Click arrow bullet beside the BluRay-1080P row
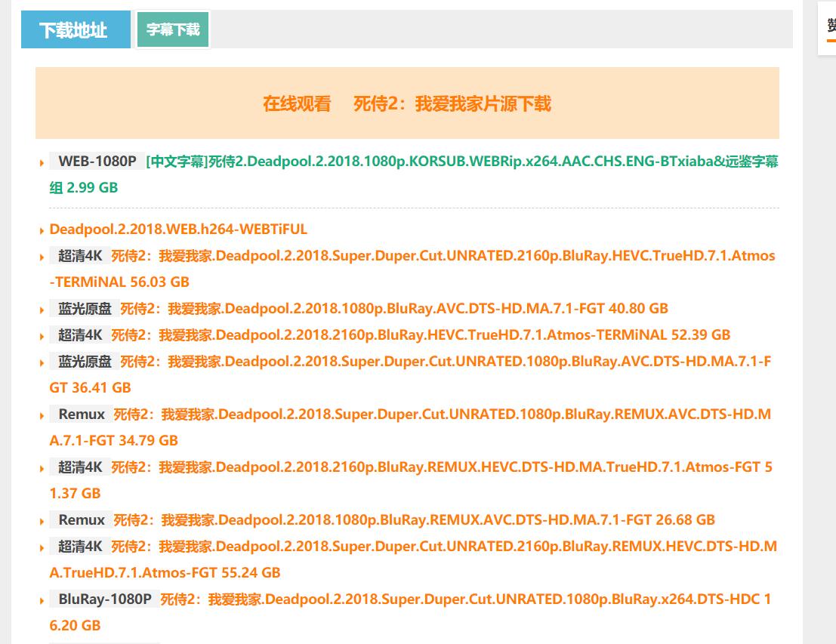The height and width of the screenshot is (644, 836). [x=42, y=601]
